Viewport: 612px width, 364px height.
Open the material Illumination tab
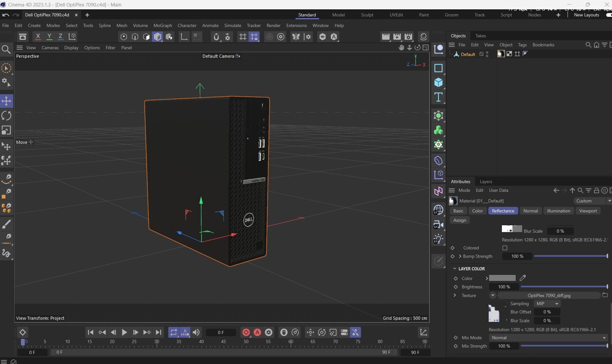[559, 211]
